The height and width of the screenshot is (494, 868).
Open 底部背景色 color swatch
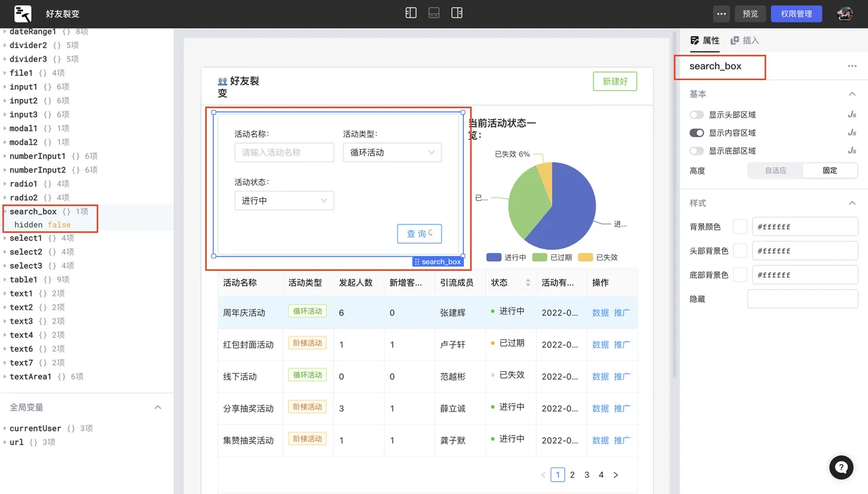(x=741, y=275)
